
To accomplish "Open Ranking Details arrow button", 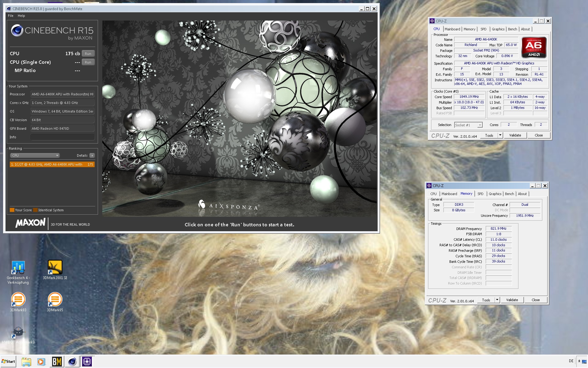I will tap(92, 155).
